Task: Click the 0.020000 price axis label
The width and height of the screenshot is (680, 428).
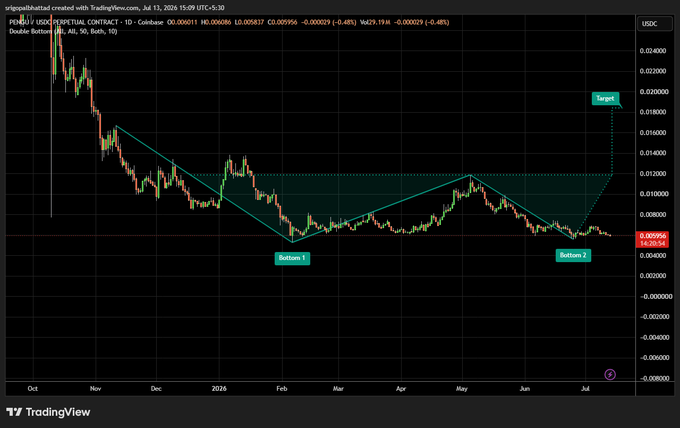Action: point(653,91)
